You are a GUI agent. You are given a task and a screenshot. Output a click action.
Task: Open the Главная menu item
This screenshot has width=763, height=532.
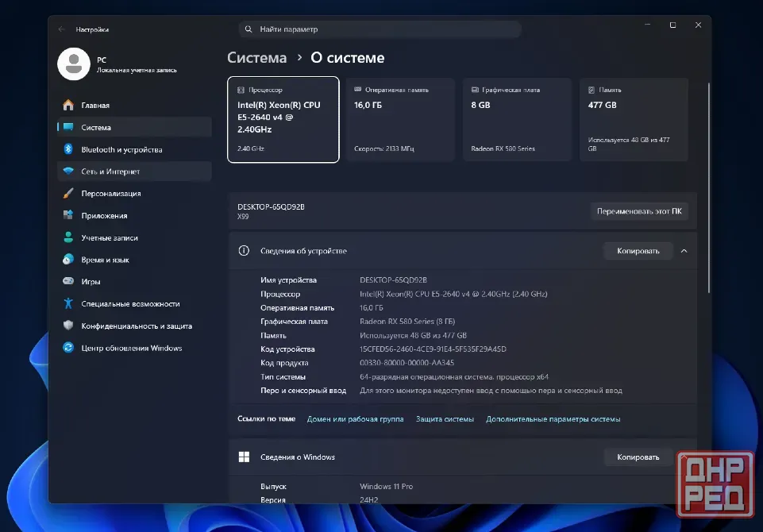pos(134,105)
